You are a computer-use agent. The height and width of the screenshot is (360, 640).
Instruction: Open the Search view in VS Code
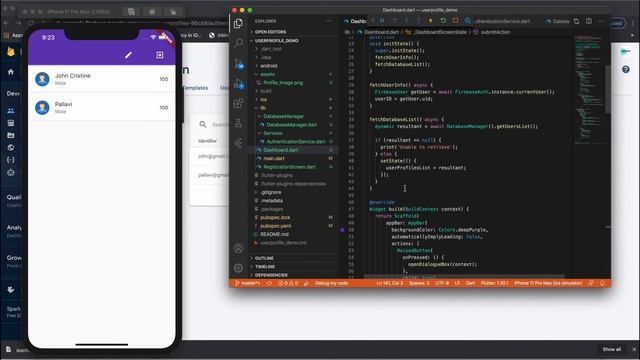[238, 43]
